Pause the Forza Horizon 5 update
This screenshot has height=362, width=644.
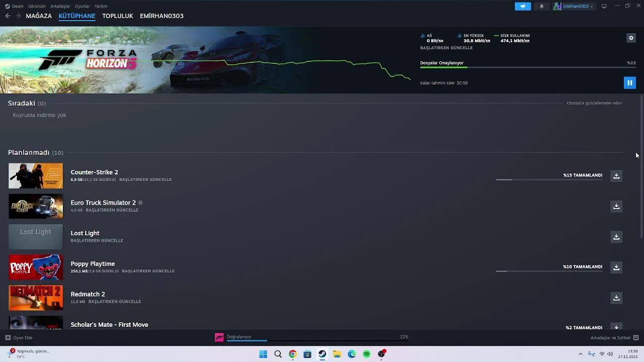pyautogui.click(x=629, y=82)
